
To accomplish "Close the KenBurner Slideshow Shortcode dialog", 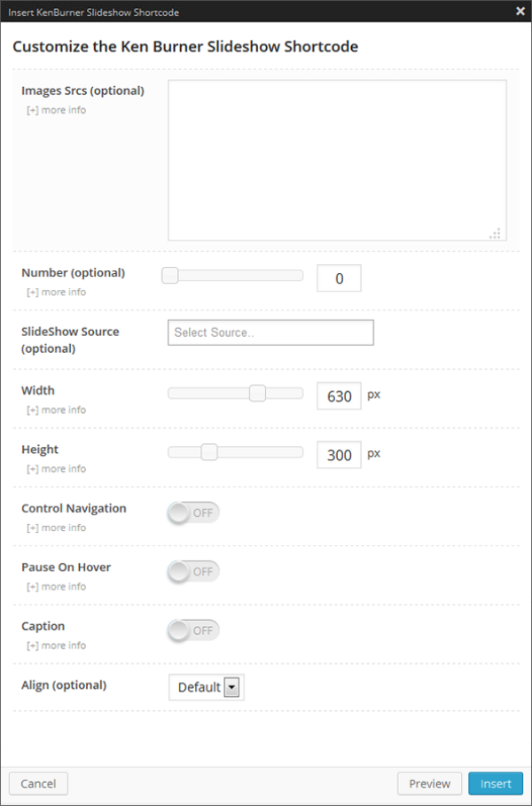I will coord(519,12).
